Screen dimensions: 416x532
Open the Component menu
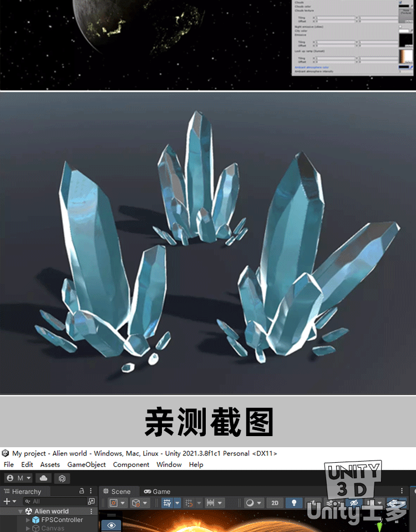(x=131, y=464)
